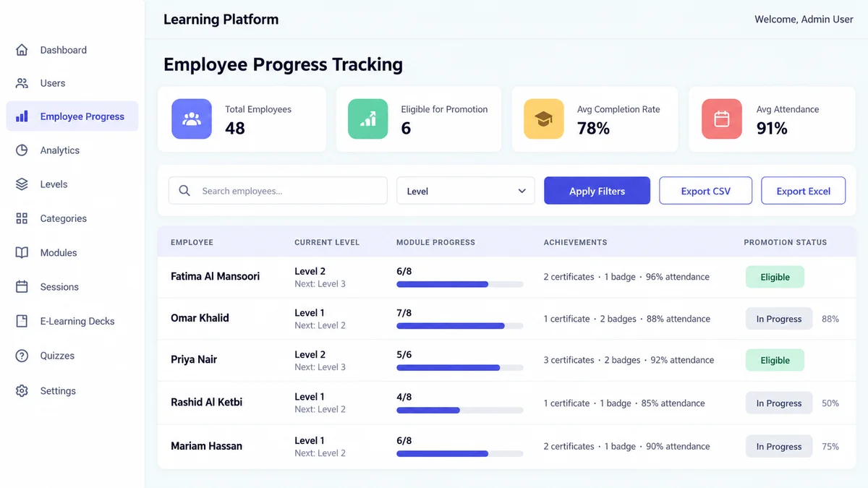Open E-Learning Decks
The height and width of the screenshot is (488, 868).
tap(72, 321)
